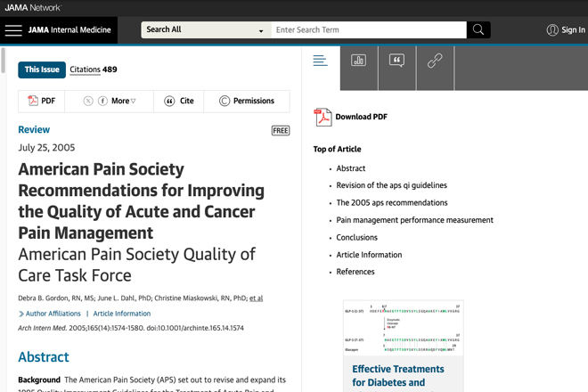Click the July 25, 2005 publication date
The height and width of the screenshot is (392, 588).
coord(46,148)
